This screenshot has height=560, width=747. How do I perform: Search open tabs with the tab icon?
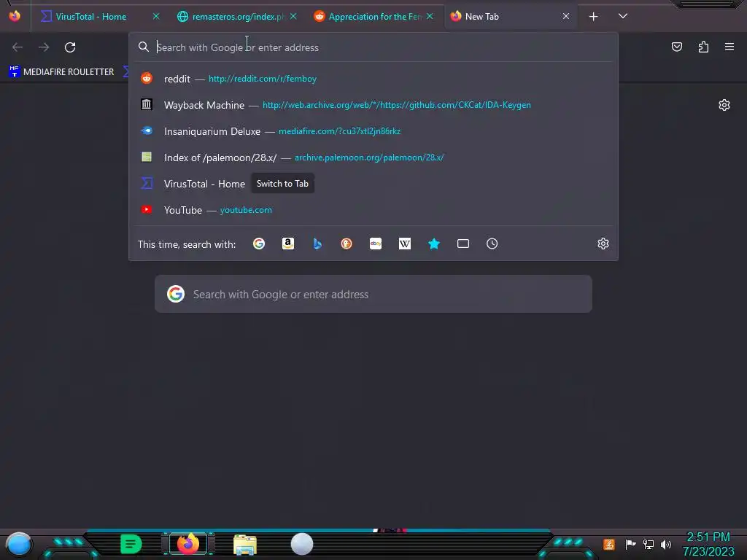463,244
